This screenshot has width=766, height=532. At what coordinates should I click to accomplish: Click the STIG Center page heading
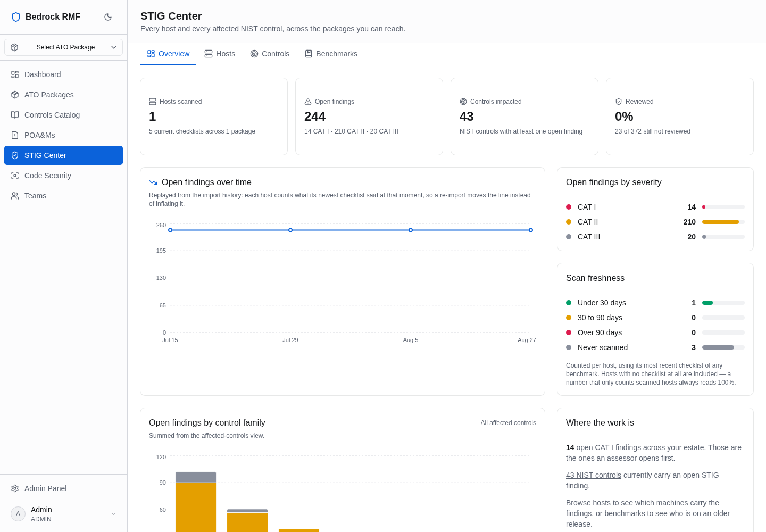171,16
